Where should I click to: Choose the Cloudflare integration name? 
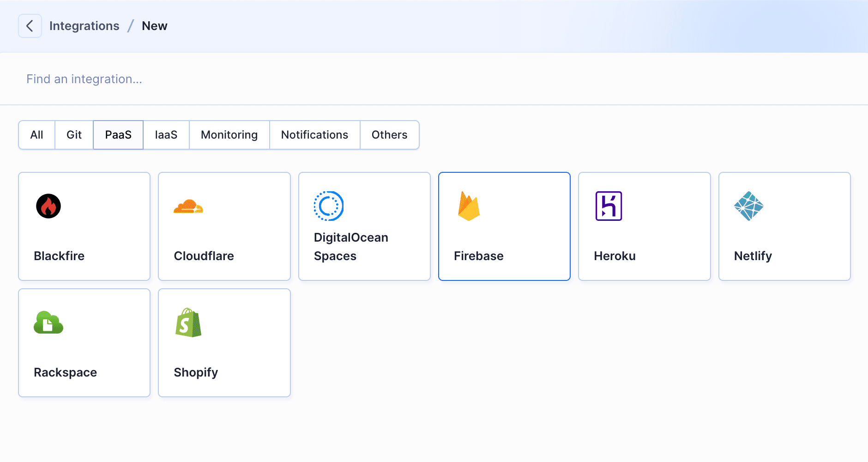[x=204, y=256]
